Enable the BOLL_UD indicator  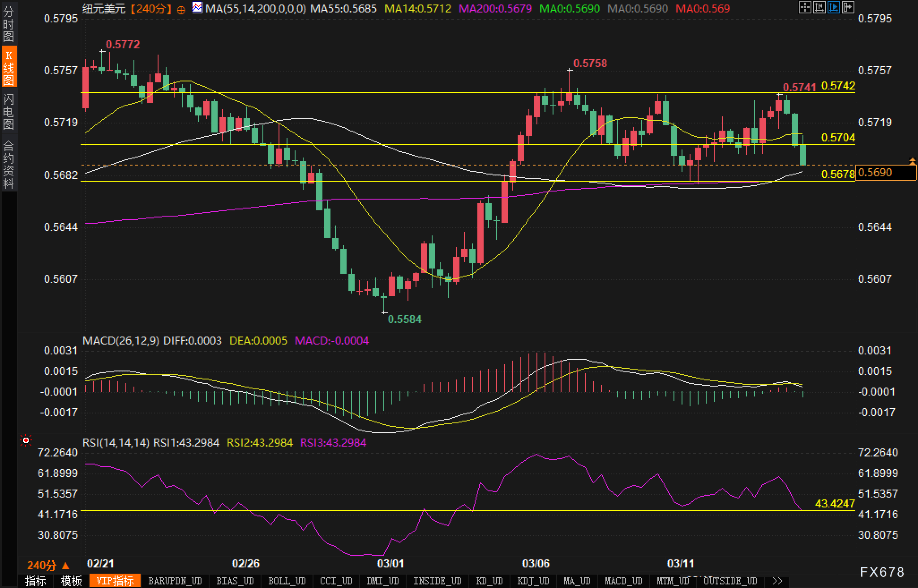click(x=287, y=581)
